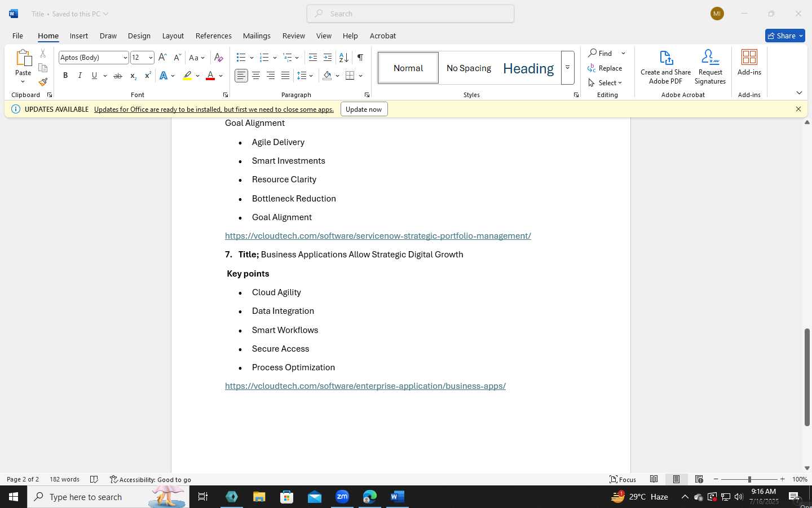The width and height of the screenshot is (812, 508).
Task: Switch to the Layout tab
Action: click(x=173, y=36)
